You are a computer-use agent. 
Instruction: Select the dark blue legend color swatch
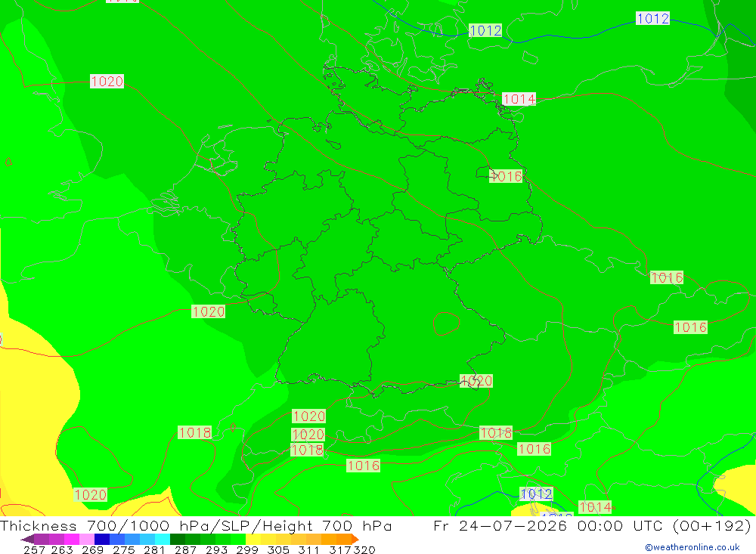pos(102,539)
